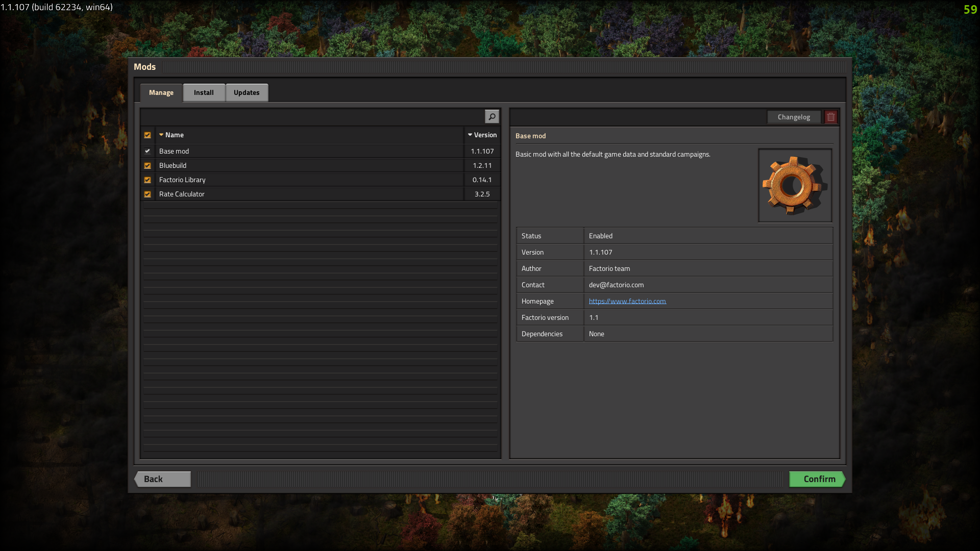Toggle the Rate Calculator mod checkbox
Screen dimensions: 980x551
pyautogui.click(x=148, y=194)
